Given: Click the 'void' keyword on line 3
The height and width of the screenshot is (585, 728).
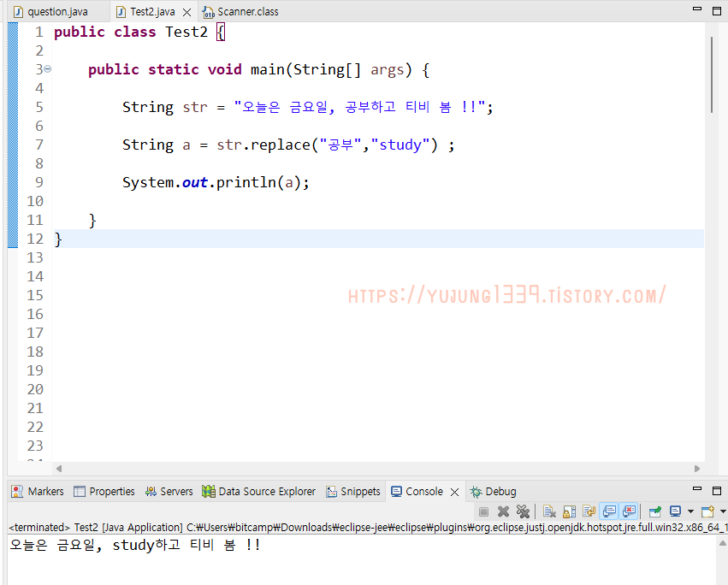Looking at the screenshot, I should point(224,69).
